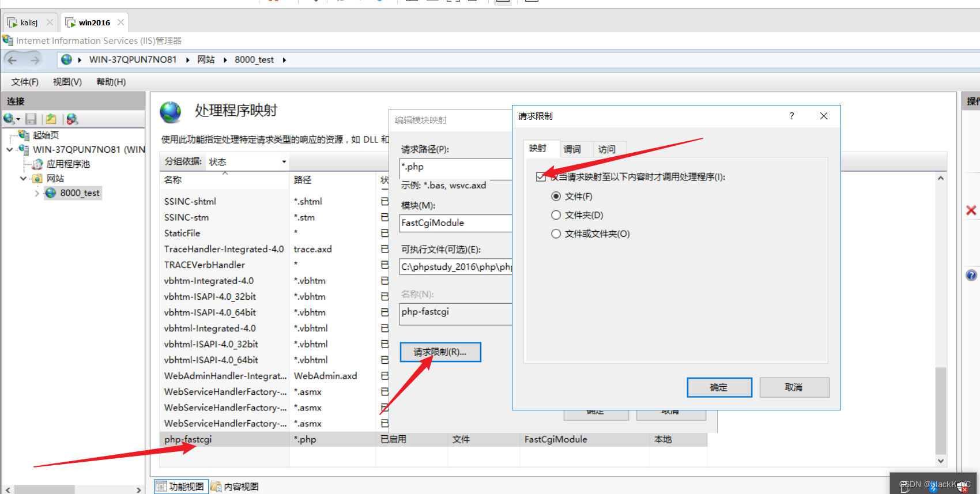Click the globe icon in address bar
Viewport: 980px width, 494px height.
pyautogui.click(x=66, y=59)
